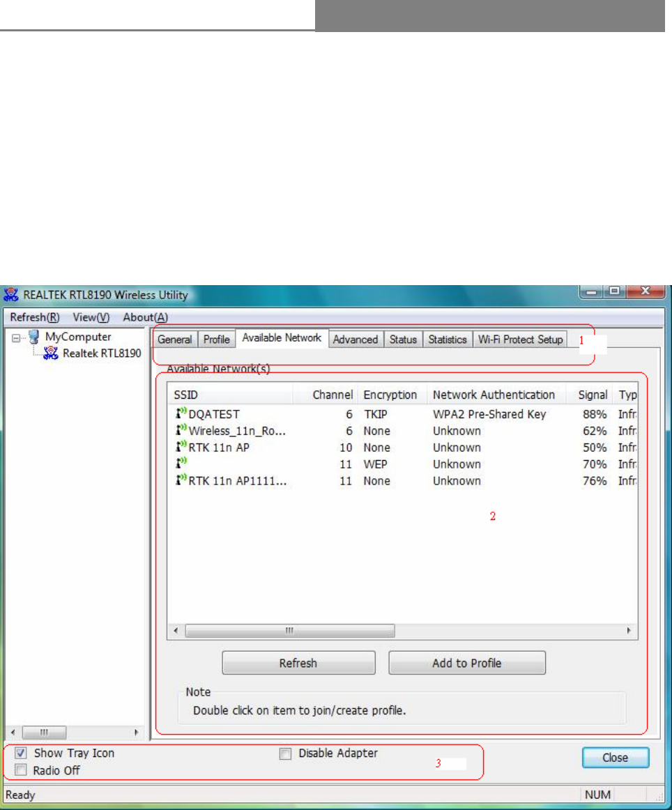Select the MyComputer tree item
The height and width of the screenshot is (810, 672).
tap(78, 337)
